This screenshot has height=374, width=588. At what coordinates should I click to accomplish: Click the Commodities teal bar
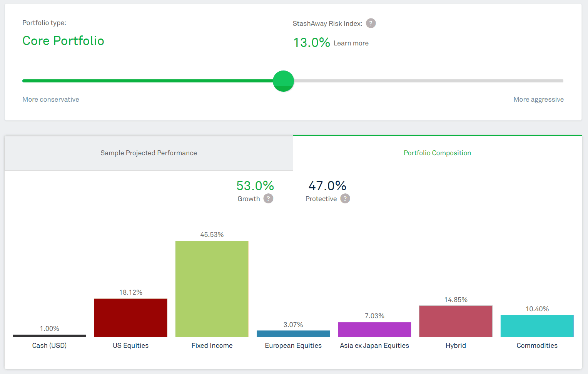pos(537,326)
